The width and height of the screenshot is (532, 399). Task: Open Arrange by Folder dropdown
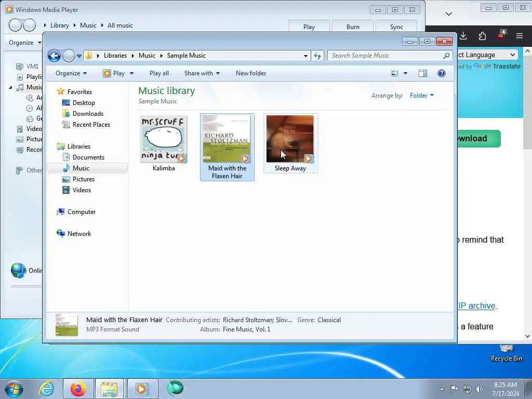[422, 96]
